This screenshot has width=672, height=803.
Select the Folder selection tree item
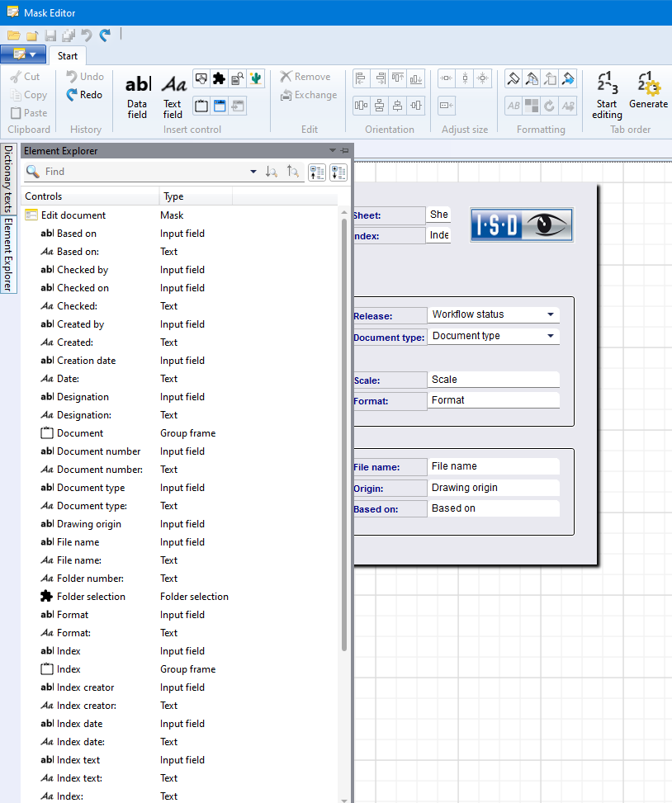tap(91, 597)
